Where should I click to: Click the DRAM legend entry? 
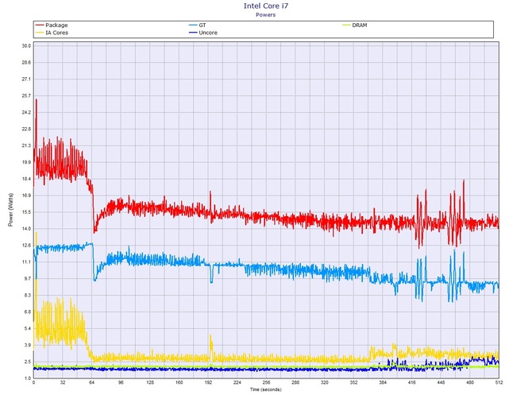pos(355,25)
